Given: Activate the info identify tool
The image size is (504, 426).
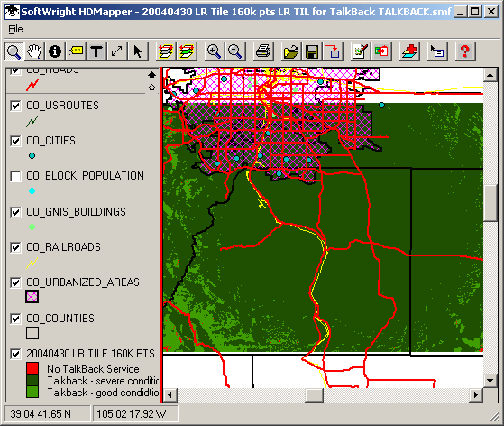Looking at the screenshot, I should [x=55, y=51].
